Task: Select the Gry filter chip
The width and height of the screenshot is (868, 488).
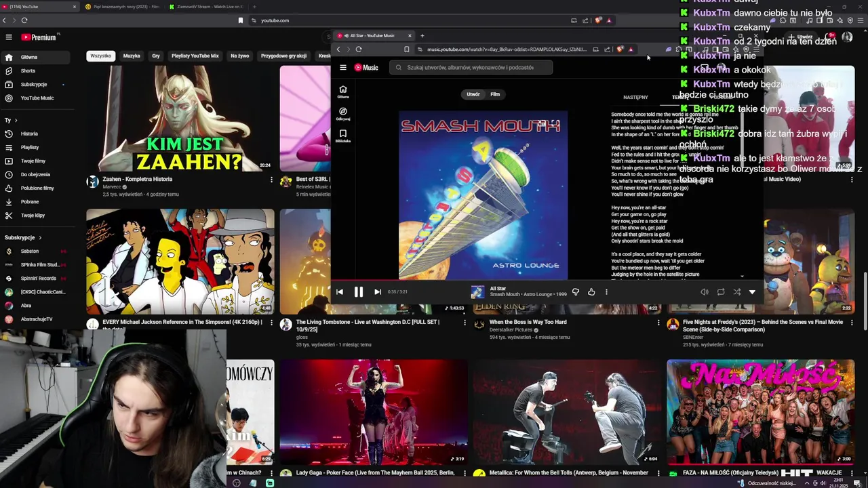Action: (x=156, y=56)
